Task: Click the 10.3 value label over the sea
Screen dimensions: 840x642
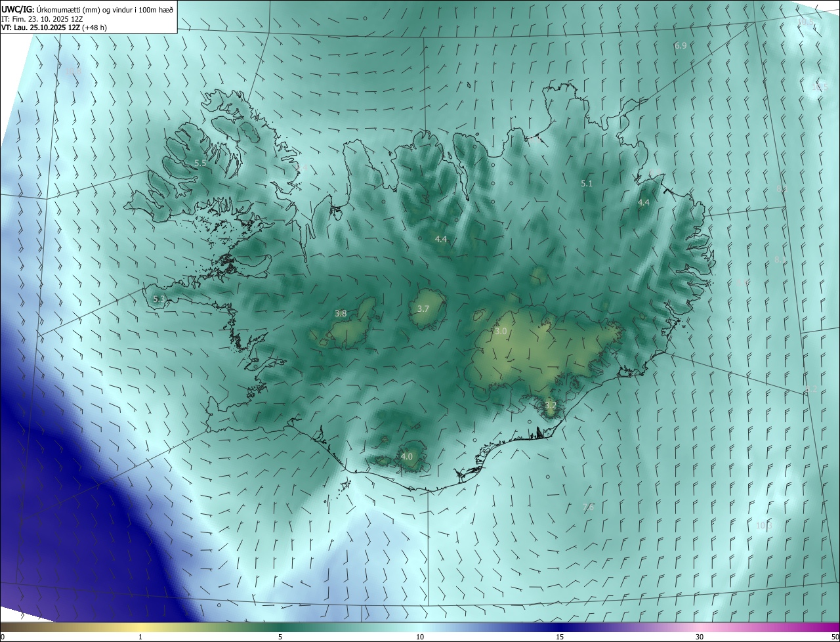Action: [x=764, y=525]
